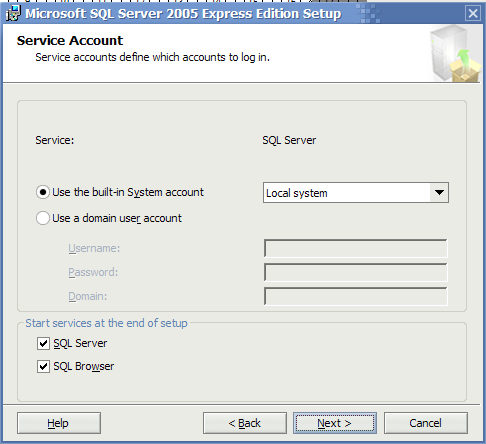Click the Password input field
This screenshot has height=444, width=486.
(x=356, y=272)
